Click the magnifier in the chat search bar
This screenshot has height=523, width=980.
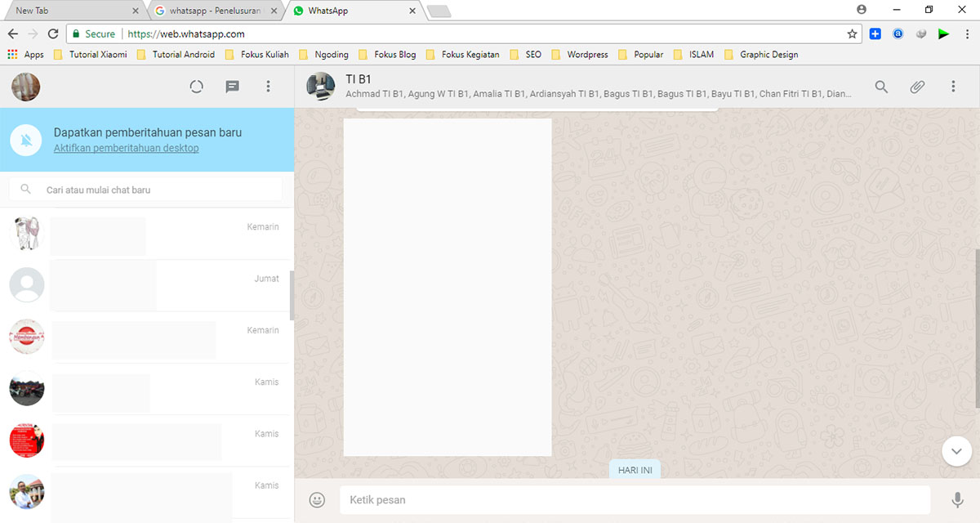click(x=25, y=189)
